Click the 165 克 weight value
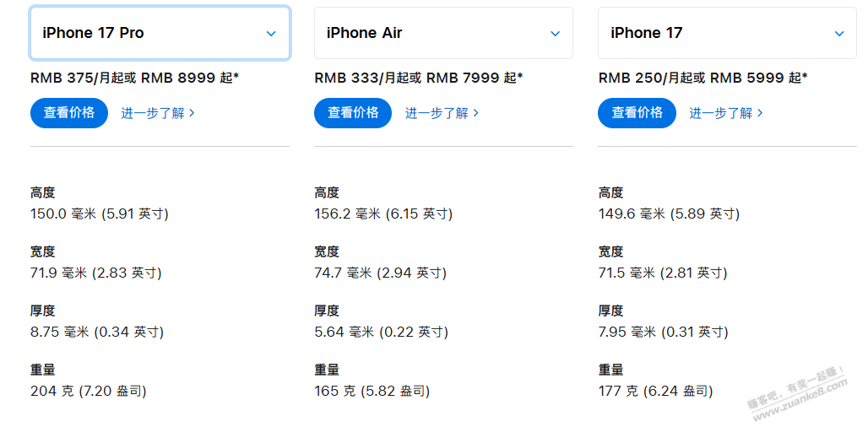Image resolution: width=868 pixels, height=438 pixels. pyautogui.click(x=335, y=392)
